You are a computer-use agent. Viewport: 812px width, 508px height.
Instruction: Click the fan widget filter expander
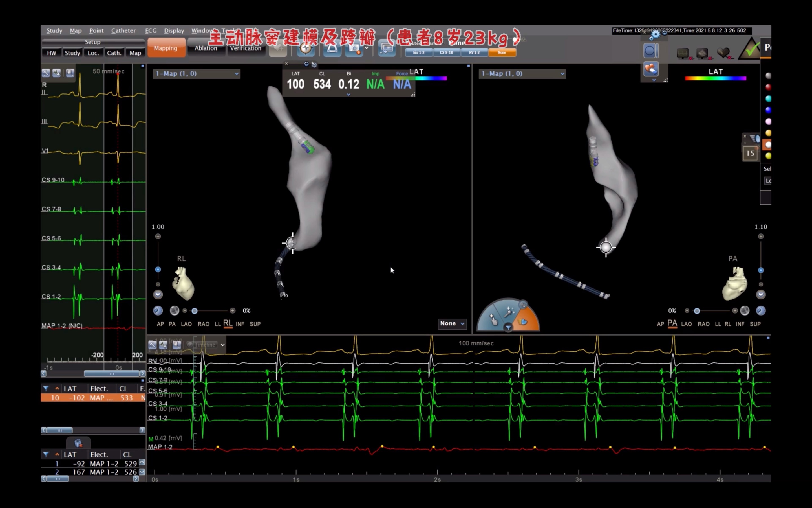[508, 327]
